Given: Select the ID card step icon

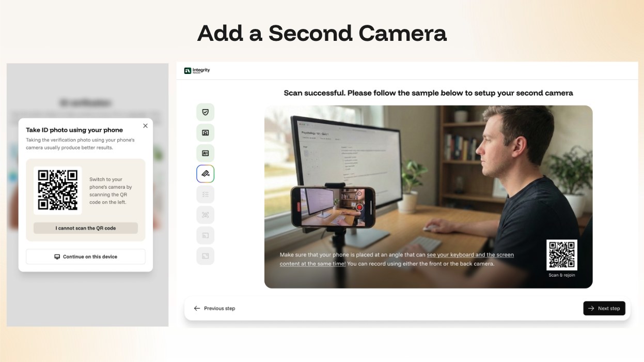Looking at the screenshot, I should 205,153.
